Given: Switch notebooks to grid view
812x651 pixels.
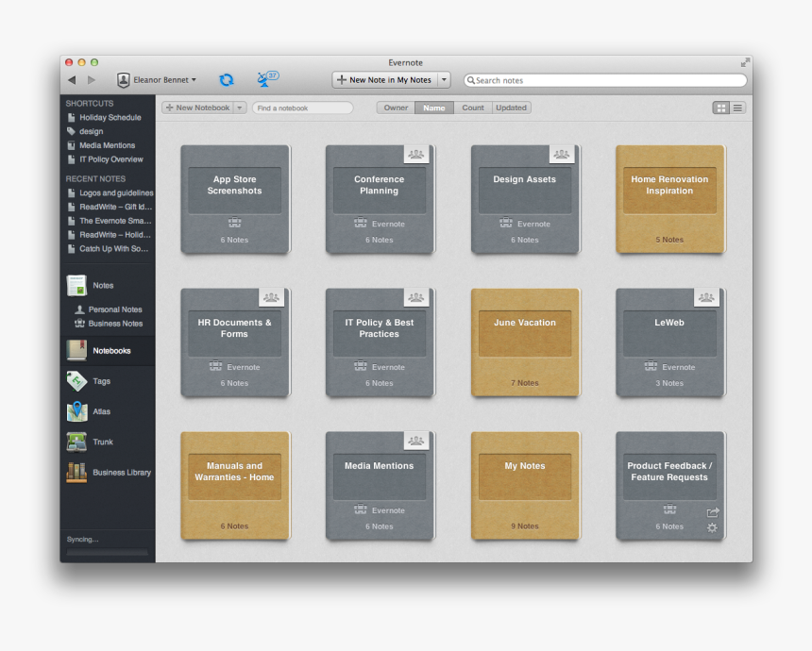Looking at the screenshot, I should pos(721,108).
